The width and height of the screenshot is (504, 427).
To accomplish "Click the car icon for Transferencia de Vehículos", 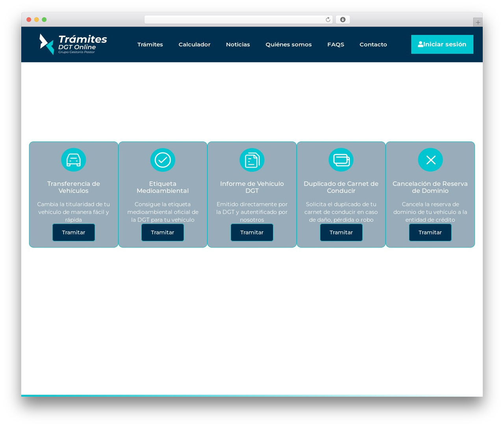I will tap(74, 160).
